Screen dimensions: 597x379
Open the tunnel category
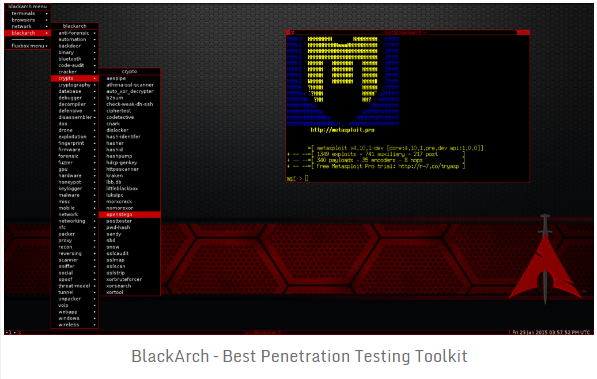click(75, 292)
